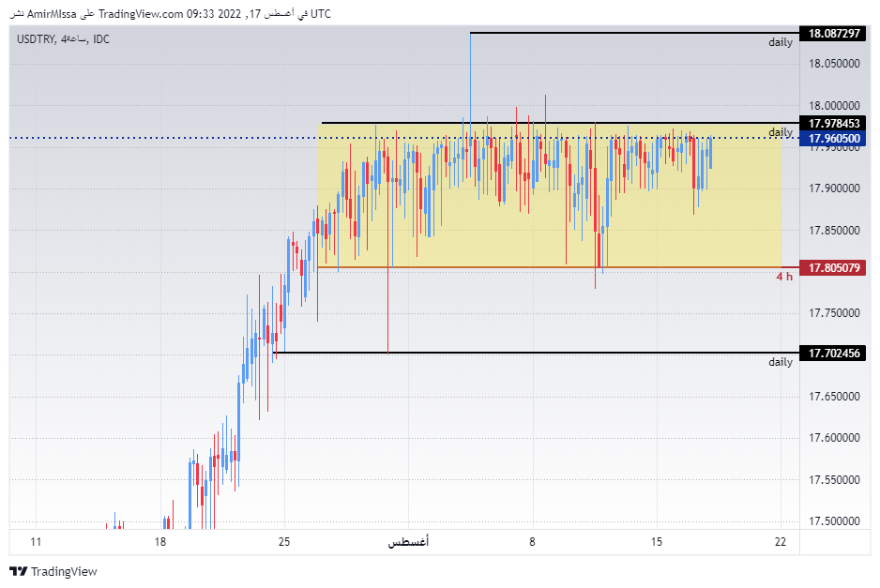880x588 pixels.
Task: Click date 18 on the time axis
Action: (x=160, y=542)
